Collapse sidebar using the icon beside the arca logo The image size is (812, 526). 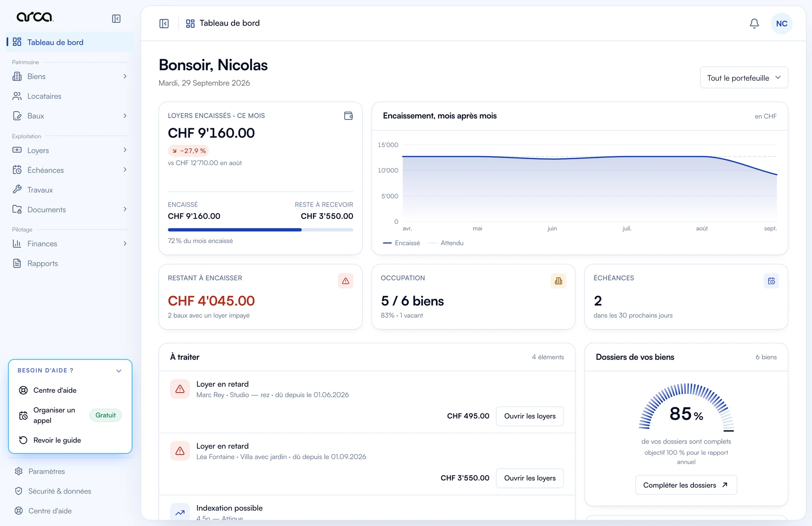coord(116,19)
